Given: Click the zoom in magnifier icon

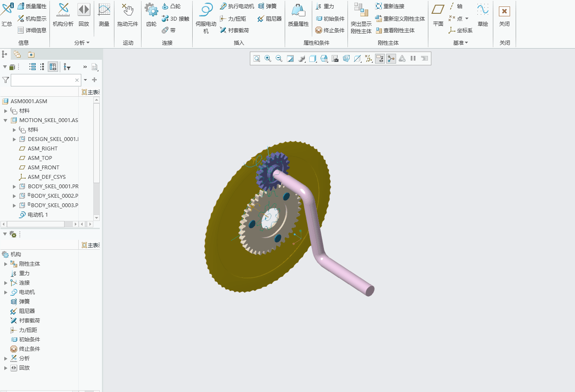Looking at the screenshot, I should [268, 58].
